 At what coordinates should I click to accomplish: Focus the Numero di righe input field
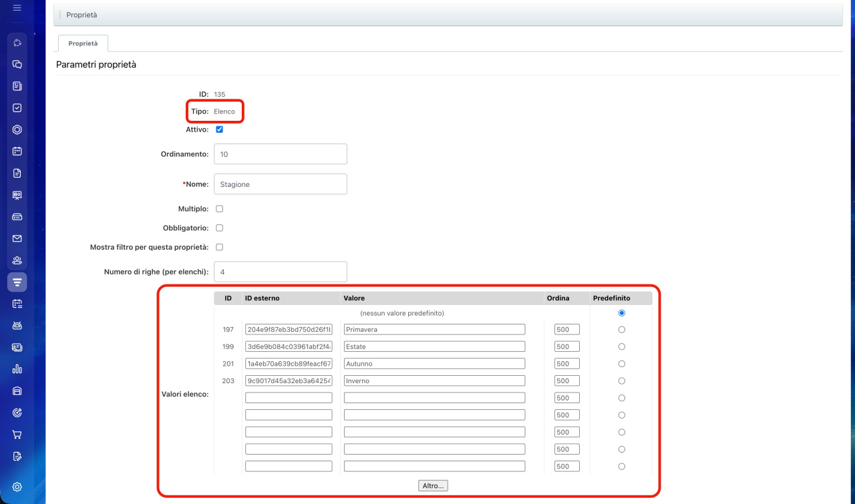tap(280, 272)
